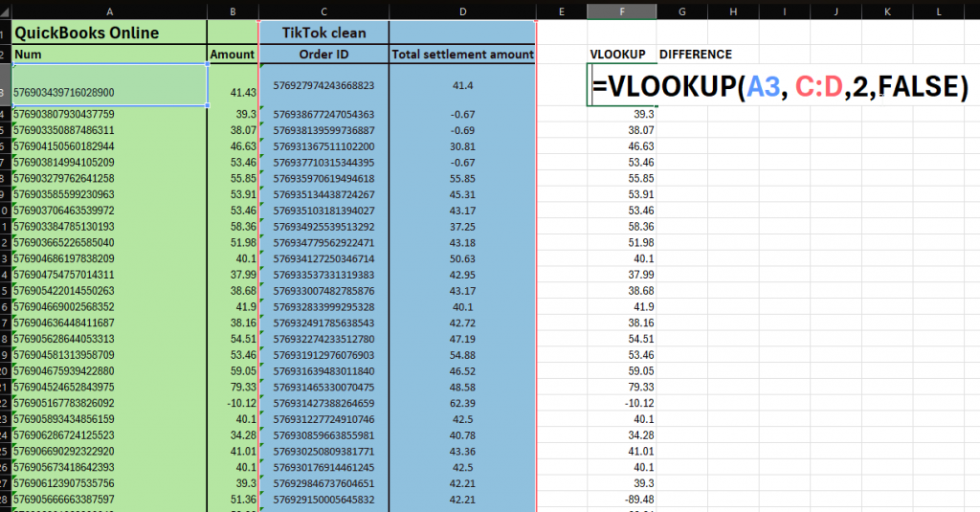
Task: Click the Amount header cell
Action: tap(232, 55)
